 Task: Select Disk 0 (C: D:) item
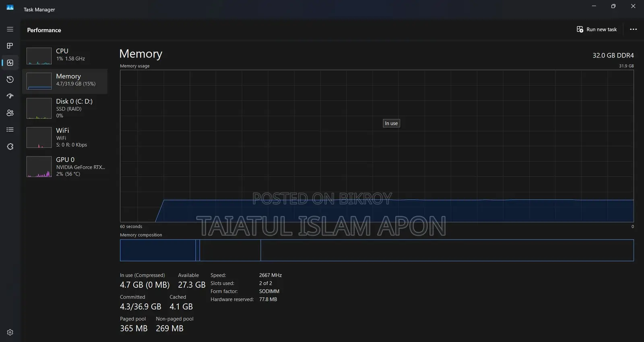click(x=65, y=108)
